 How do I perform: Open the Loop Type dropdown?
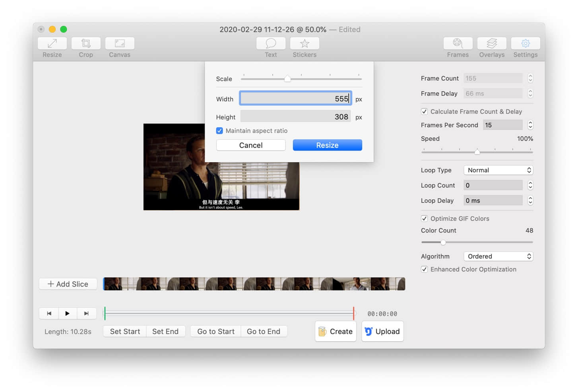click(x=498, y=170)
